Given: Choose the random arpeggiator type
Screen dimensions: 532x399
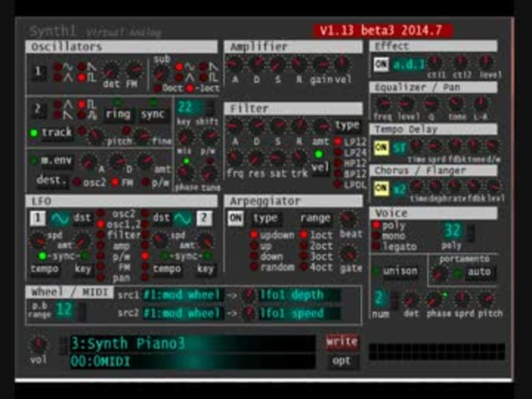Looking at the screenshot, I should click(x=254, y=267).
